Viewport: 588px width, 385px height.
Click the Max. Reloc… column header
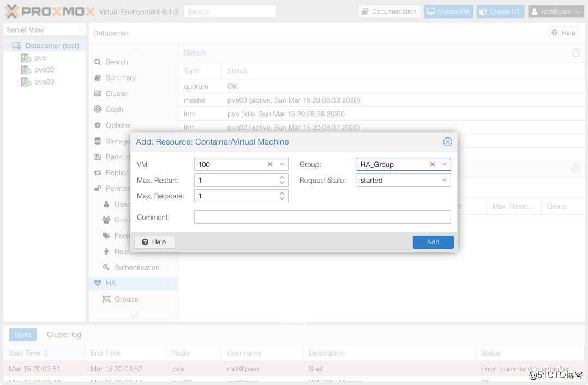coord(514,207)
